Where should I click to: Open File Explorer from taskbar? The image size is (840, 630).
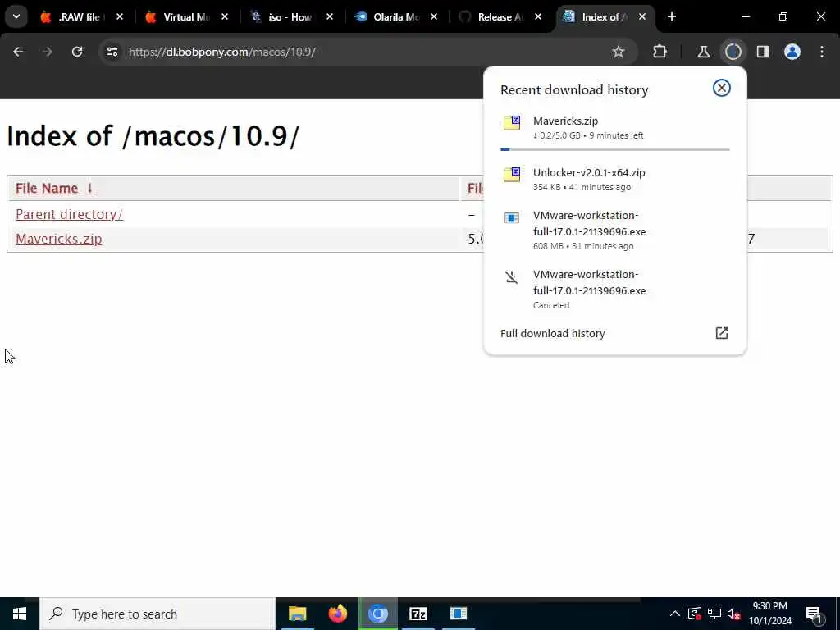click(x=297, y=614)
